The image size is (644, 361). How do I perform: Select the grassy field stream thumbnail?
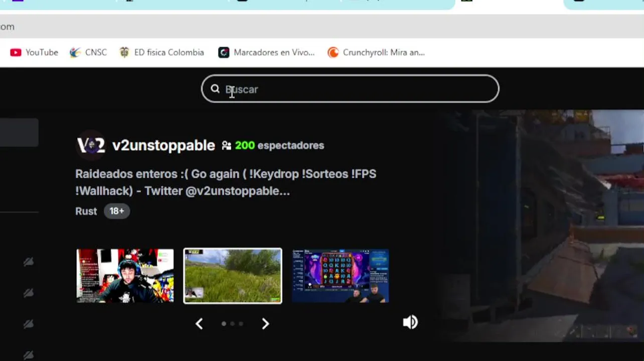coord(233,276)
